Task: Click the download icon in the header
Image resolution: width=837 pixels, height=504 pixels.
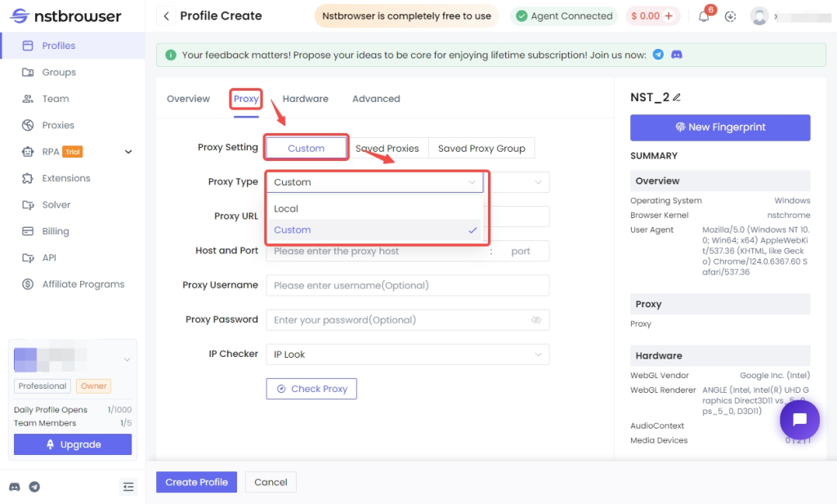Action: tap(730, 16)
